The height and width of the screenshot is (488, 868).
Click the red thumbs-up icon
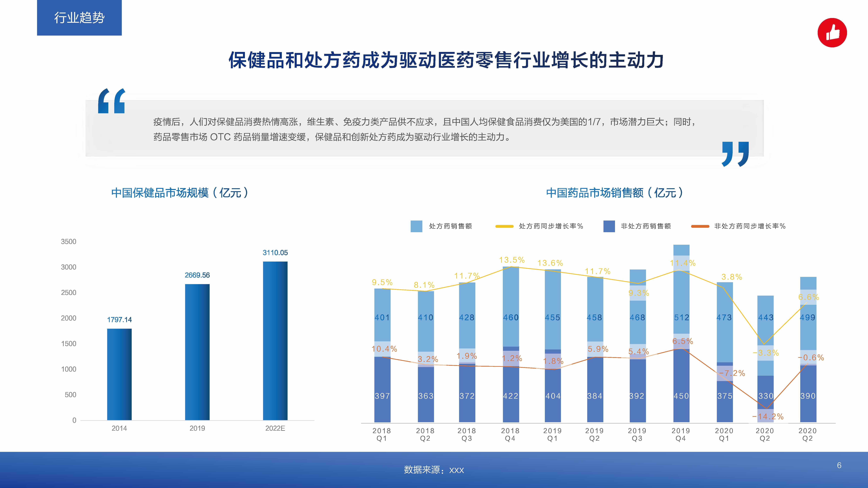(x=832, y=32)
